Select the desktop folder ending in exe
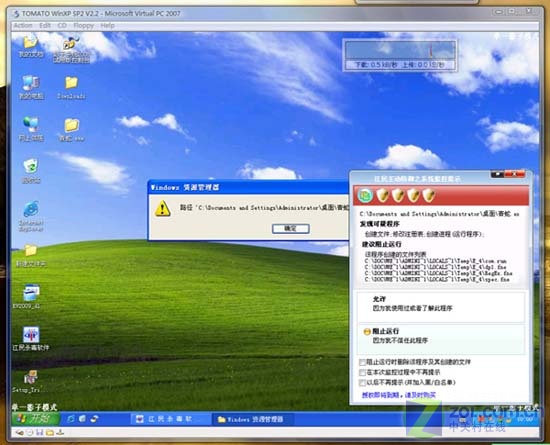Image resolution: width=550 pixels, height=445 pixels. (x=71, y=129)
